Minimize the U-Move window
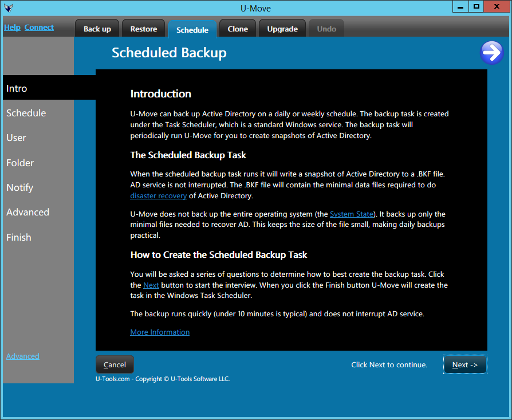This screenshot has height=420, width=512. (460, 6)
